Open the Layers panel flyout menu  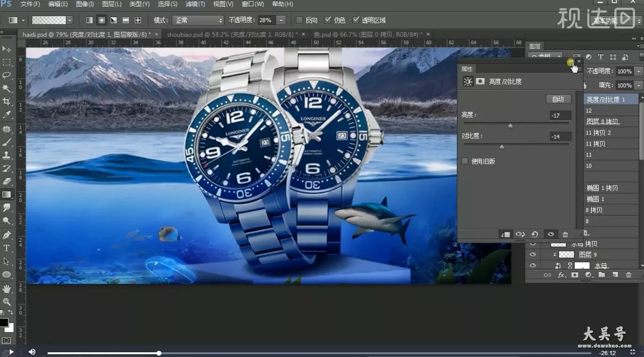[x=640, y=46]
